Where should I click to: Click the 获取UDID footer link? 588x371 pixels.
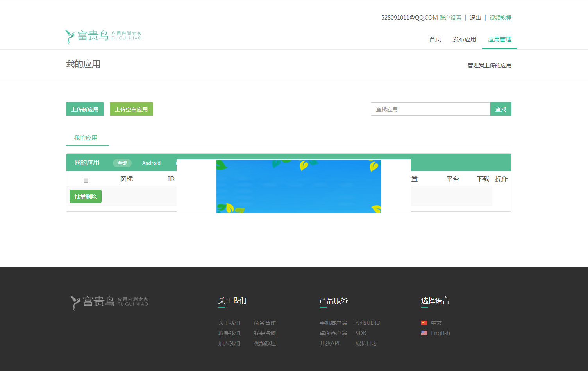point(368,323)
